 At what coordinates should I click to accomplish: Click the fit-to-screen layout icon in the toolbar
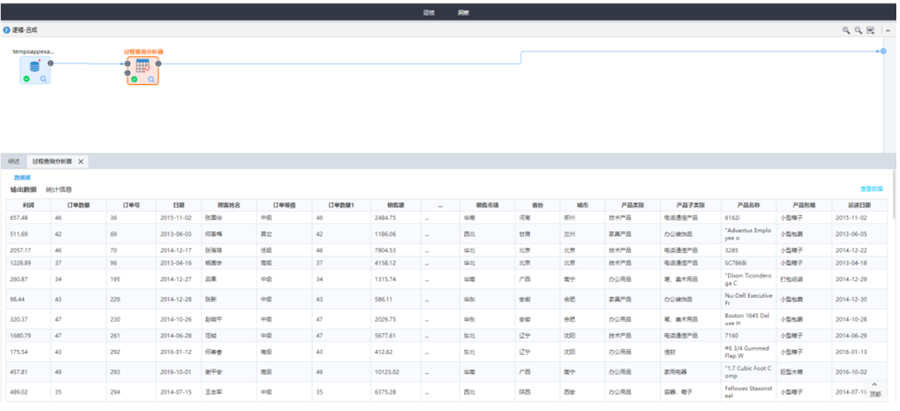[870, 31]
